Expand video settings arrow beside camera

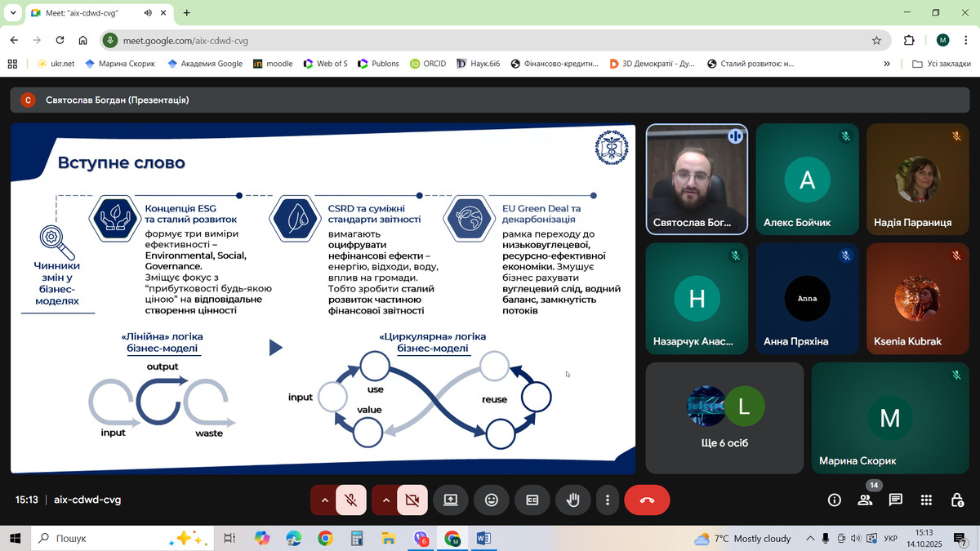[x=385, y=500]
